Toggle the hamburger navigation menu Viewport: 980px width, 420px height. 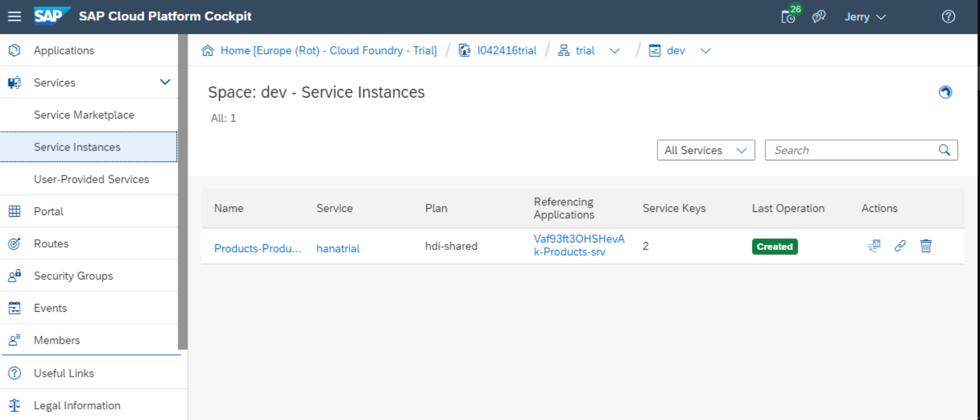click(x=14, y=17)
